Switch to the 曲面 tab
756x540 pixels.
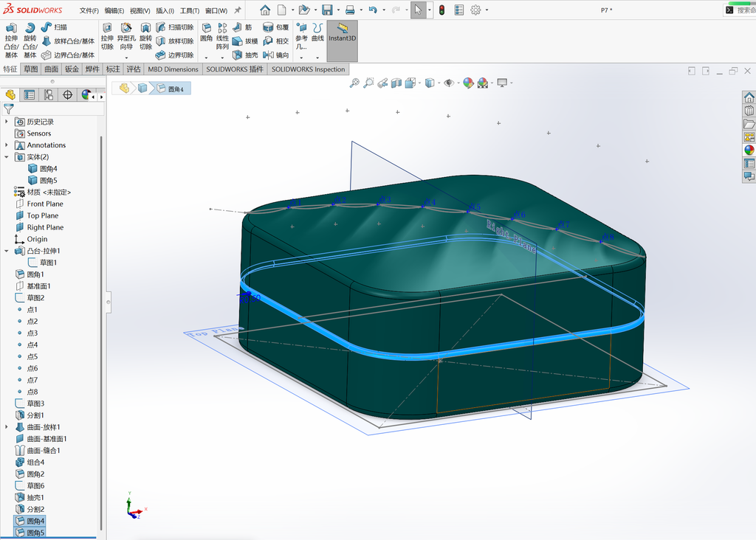click(52, 69)
